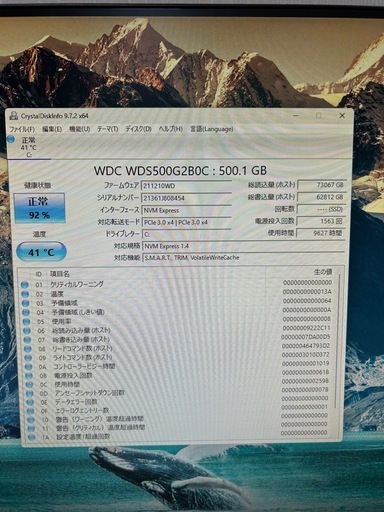Select the 使用率 attribute name

click(61, 322)
